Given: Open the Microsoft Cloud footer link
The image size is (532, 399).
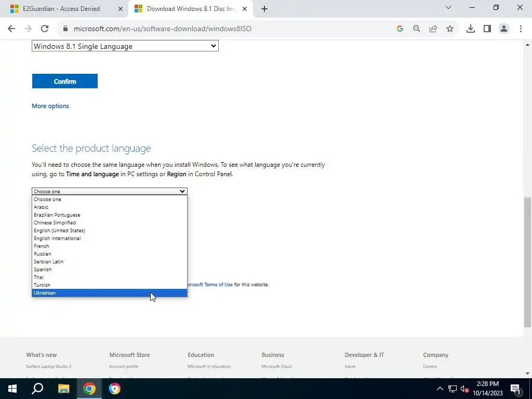Looking at the screenshot, I should 276,366.
